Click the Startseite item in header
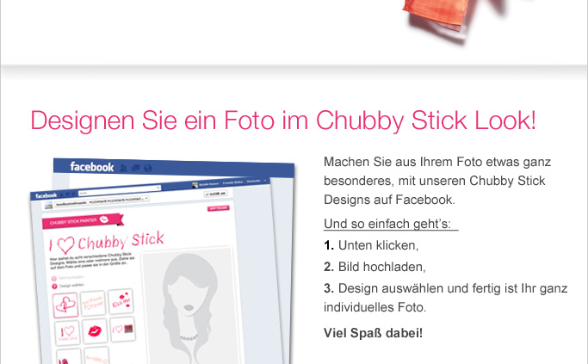Image resolution: width=588 pixels, height=364 pixels. coord(253,181)
